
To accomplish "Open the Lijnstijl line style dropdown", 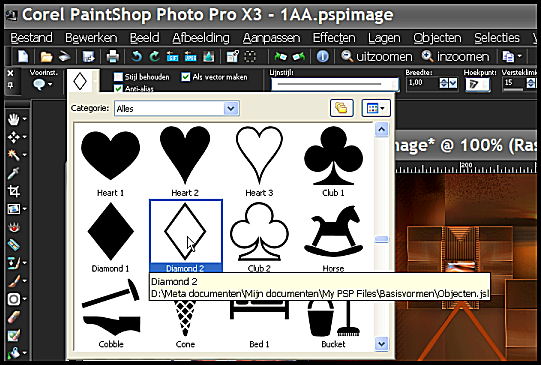I will pos(335,84).
